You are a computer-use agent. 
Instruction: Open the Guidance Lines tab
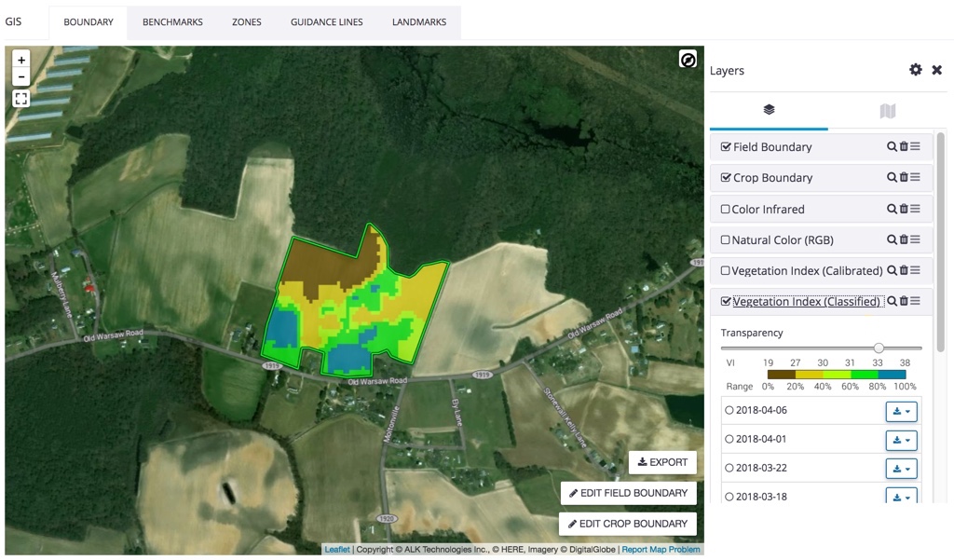point(326,22)
